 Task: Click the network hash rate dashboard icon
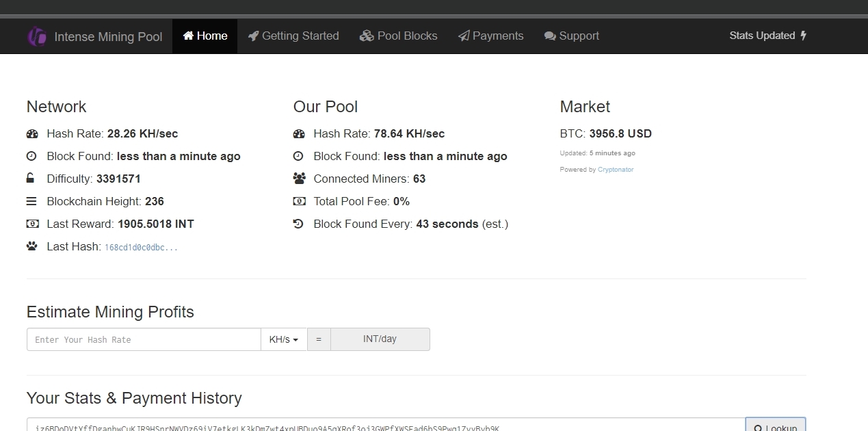point(31,134)
